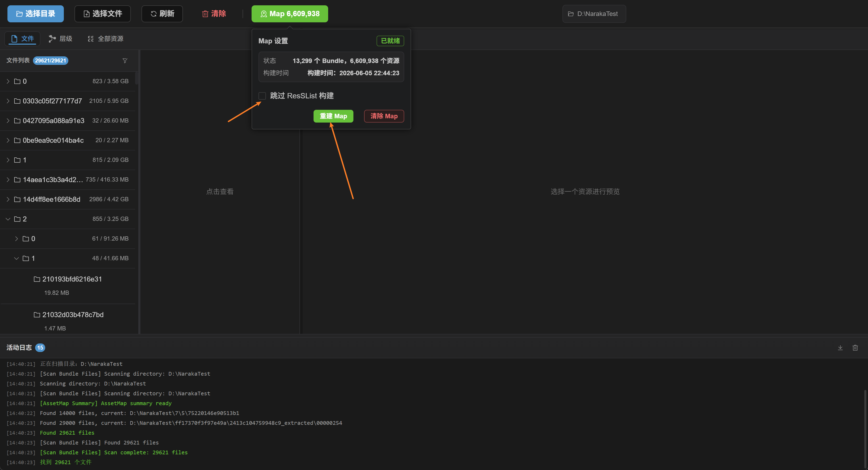Click folder icon of 14d4ff8ee1666b8d
The image size is (868, 470).
pos(17,199)
